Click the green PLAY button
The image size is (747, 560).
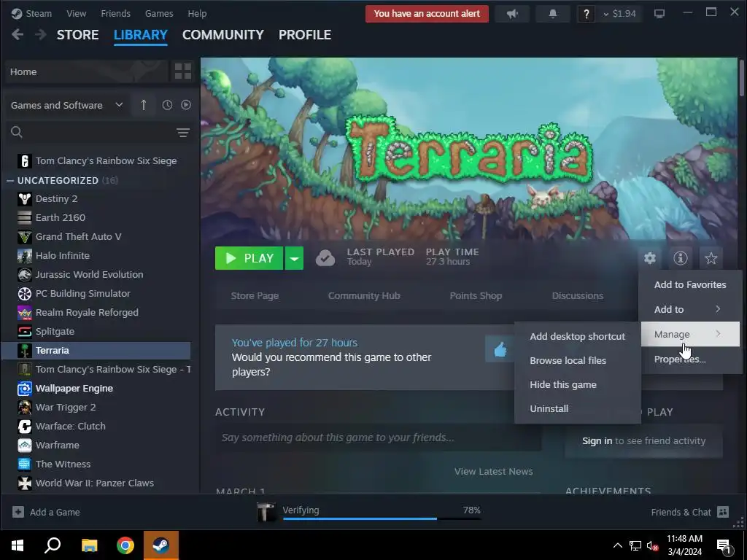click(249, 258)
